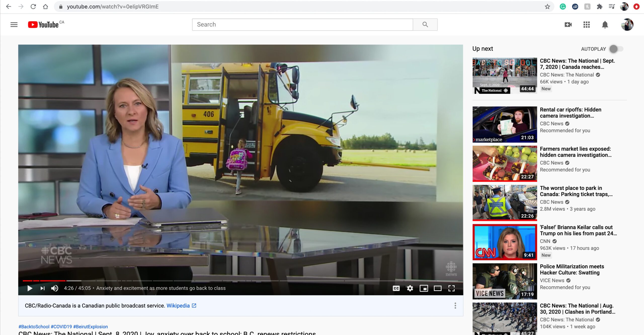Open 'The worst place to park' video
The image size is (644, 335).
576,191
